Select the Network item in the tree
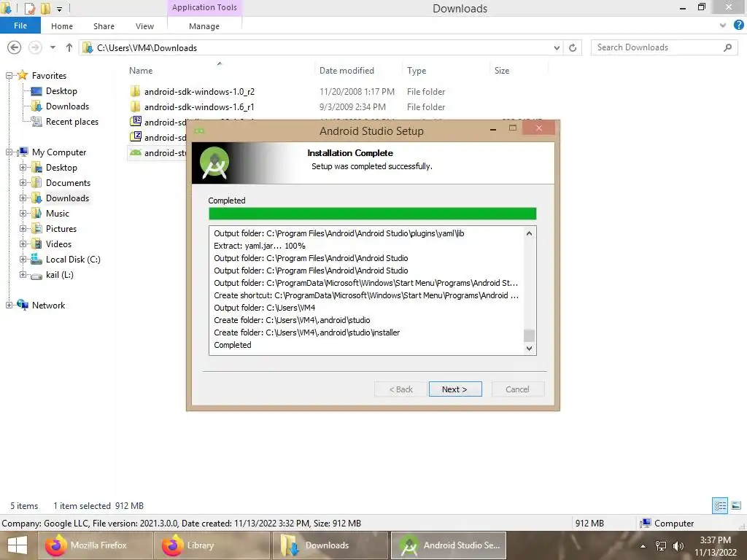This screenshot has width=747, height=560. [48, 306]
